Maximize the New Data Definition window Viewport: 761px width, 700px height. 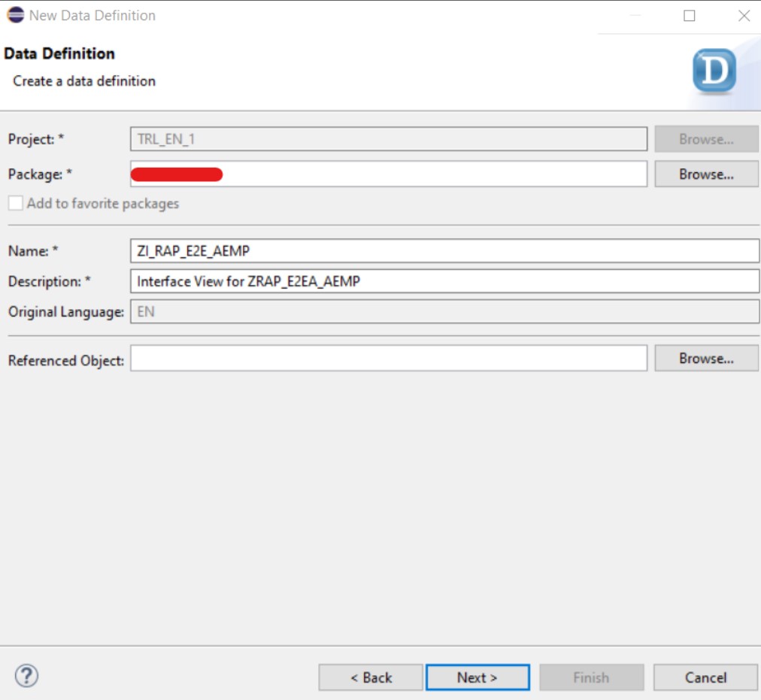(x=689, y=16)
